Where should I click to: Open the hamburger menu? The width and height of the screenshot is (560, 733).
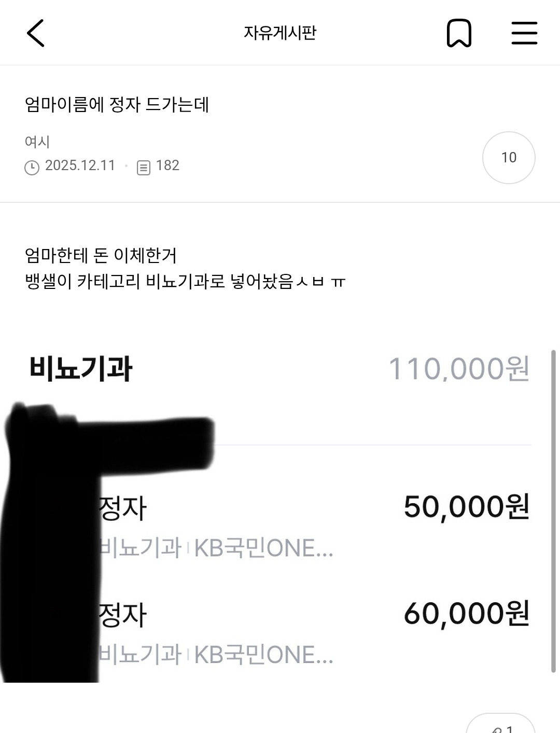[524, 33]
